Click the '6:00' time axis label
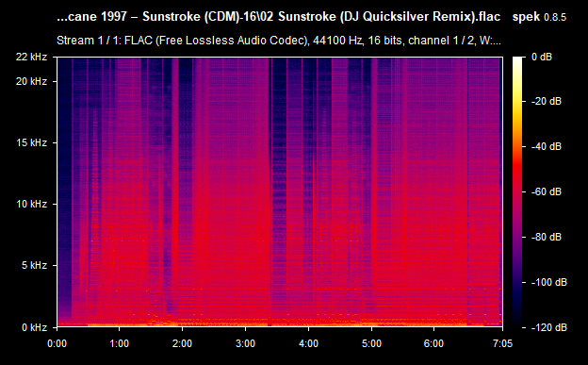Viewport: 588px width, 365px height. tap(433, 343)
